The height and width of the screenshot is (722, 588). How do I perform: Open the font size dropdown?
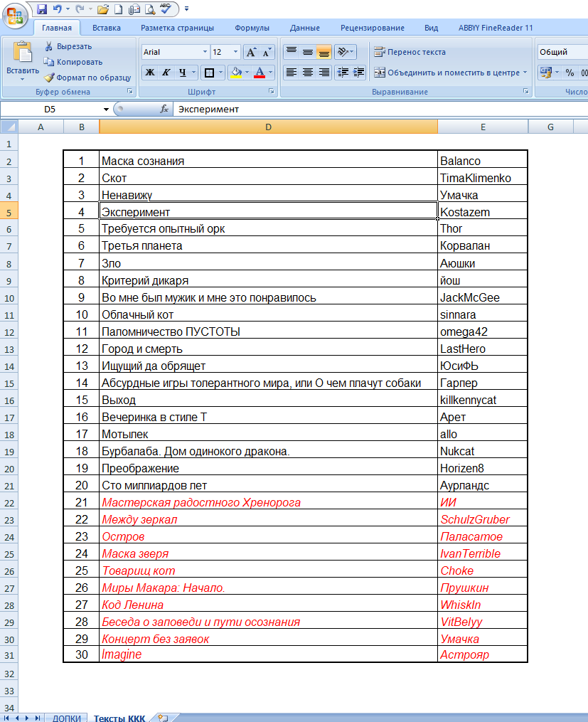tap(236, 52)
